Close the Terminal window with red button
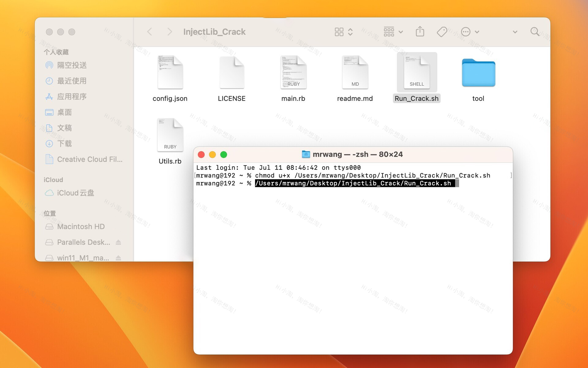The width and height of the screenshot is (588, 368). (201, 154)
